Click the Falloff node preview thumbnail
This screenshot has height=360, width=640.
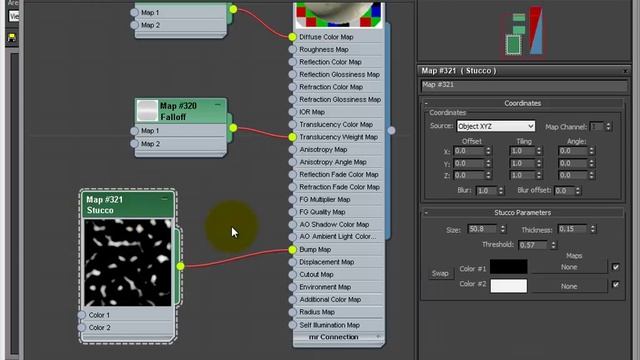147,111
